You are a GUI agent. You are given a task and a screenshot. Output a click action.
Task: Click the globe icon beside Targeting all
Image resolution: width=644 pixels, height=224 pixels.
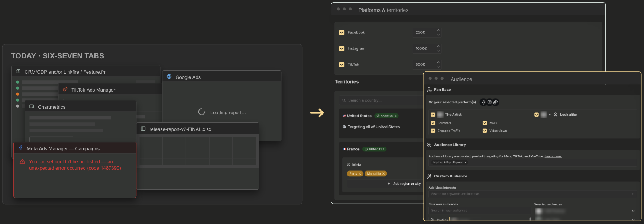344,127
